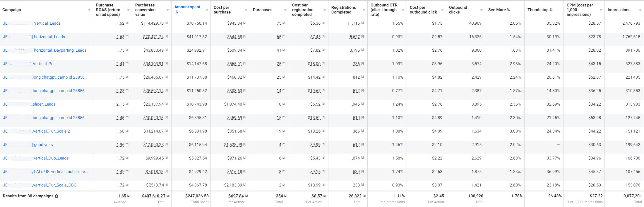
Task: Click the underlined 2.41 ROAS value
Action: [x=120, y=64]
